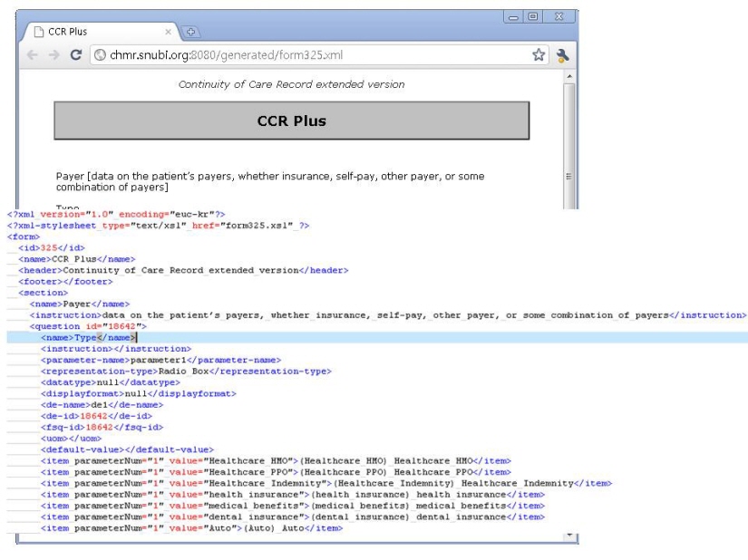Close the CCR Plus tab
748x560 pixels.
168,32
